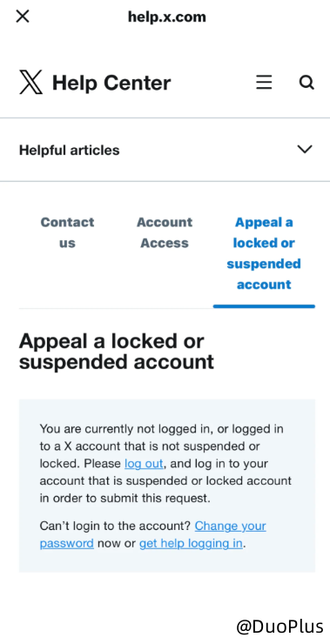
Task: Click the blue active tab underline indicator
Action: pyautogui.click(x=264, y=306)
